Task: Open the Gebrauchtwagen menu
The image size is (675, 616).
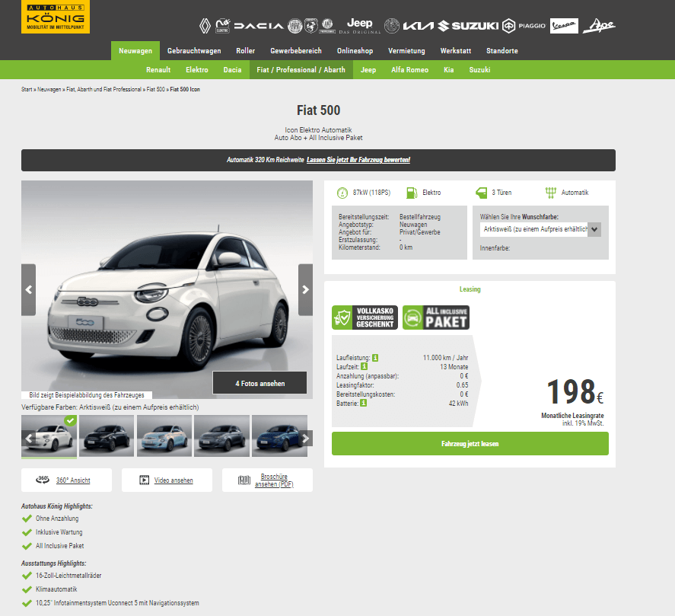Action: tap(194, 51)
